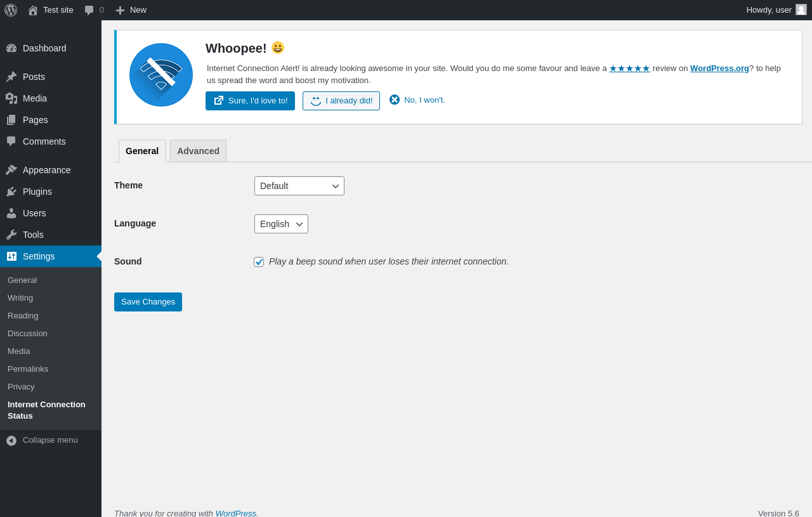Click the Plugins plug icon
Image resolution: width=812 pixels, height=517 pixels.
[x=11, y=192]
